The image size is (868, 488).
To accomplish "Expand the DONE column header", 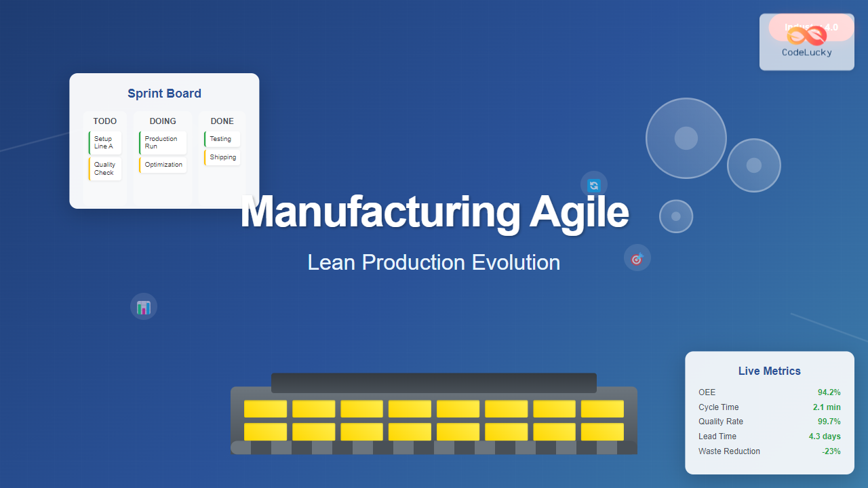I will pyautogui.click(x=222, y=121).
